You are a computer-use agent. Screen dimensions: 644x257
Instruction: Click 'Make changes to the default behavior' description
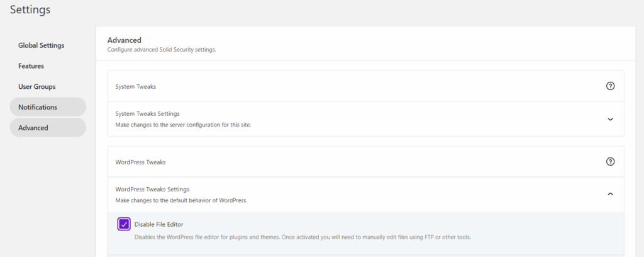(181, 201)
